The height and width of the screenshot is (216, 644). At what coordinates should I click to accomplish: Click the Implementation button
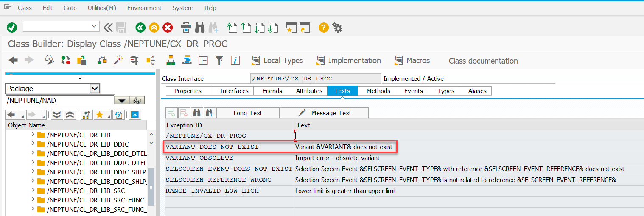349,61
